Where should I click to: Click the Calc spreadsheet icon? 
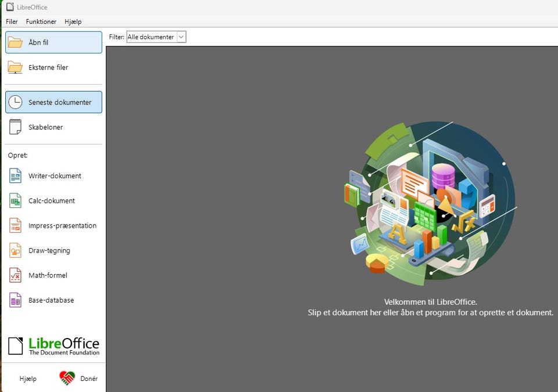tap(15, 201)
